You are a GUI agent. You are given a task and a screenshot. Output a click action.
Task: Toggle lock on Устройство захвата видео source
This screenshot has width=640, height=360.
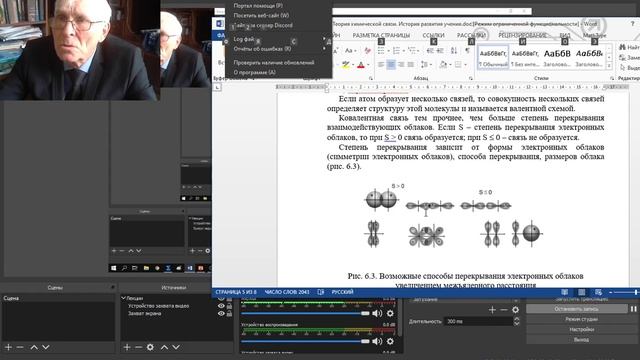pos(229,306)
